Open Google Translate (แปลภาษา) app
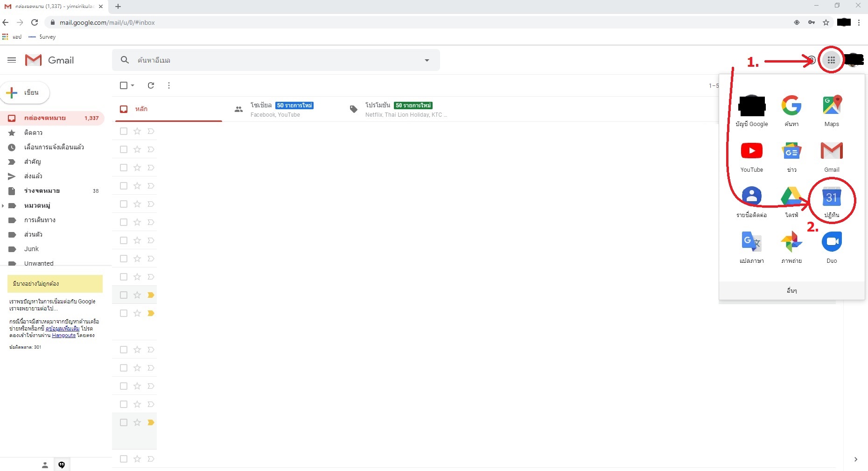The image size is (868, 471). pyautogui.click(x=752, y=247)
